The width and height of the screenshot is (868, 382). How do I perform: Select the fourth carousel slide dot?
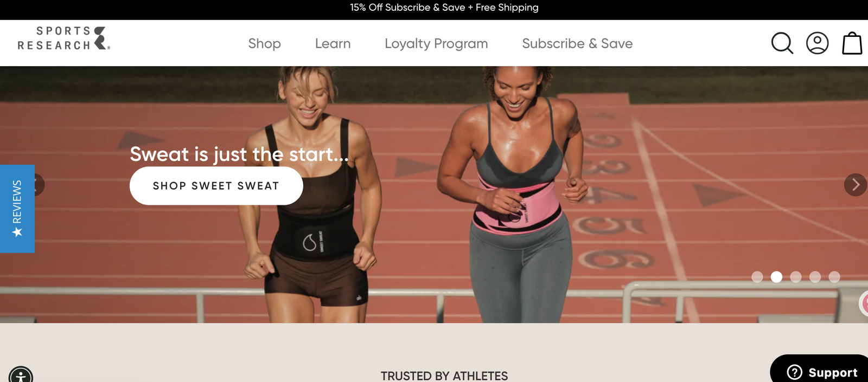pyautogui.click(x=815, y=277)
